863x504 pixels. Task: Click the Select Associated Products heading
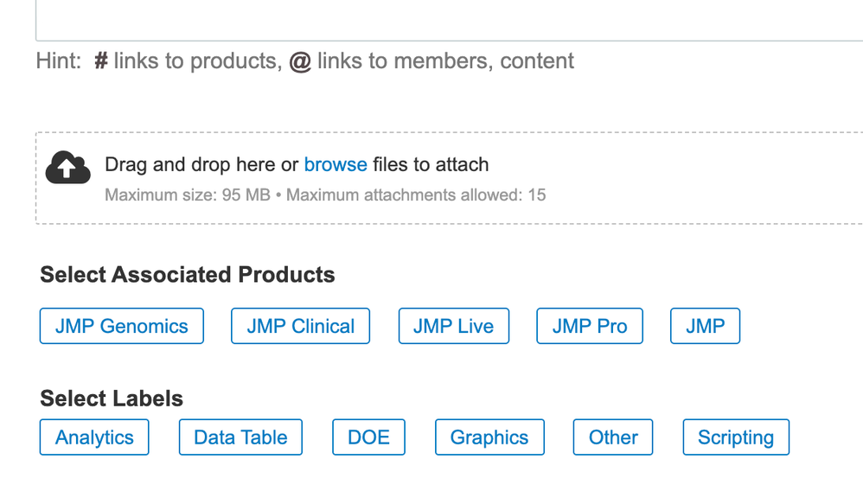click(187, 274)
